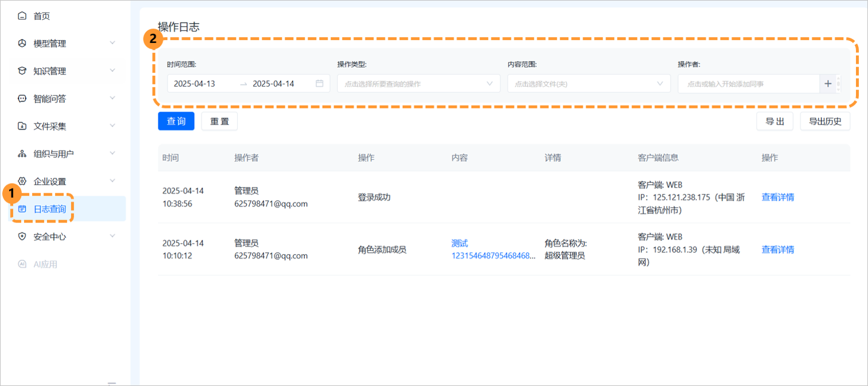Select 日志查询 in the sidebar menu

[49, 208]
